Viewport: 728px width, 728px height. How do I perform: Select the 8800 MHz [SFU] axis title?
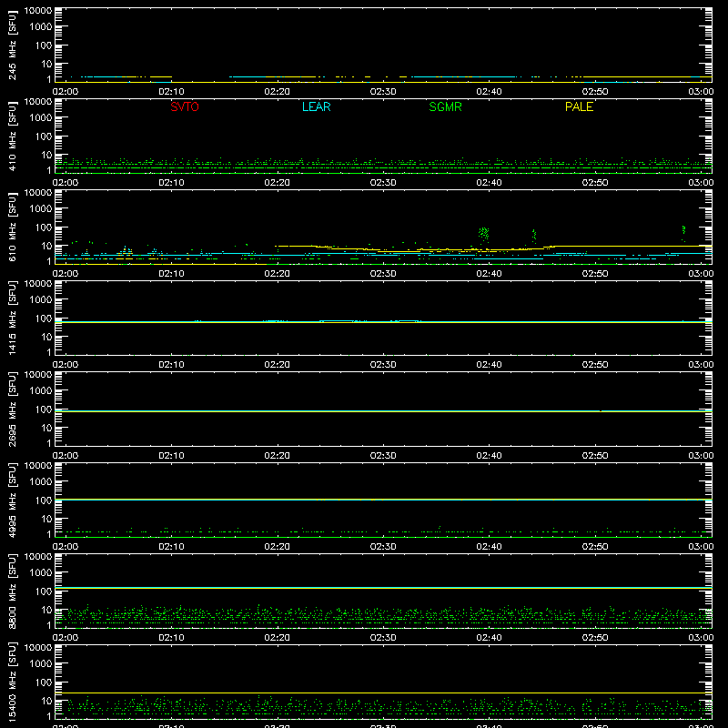[x=12, y=591]
